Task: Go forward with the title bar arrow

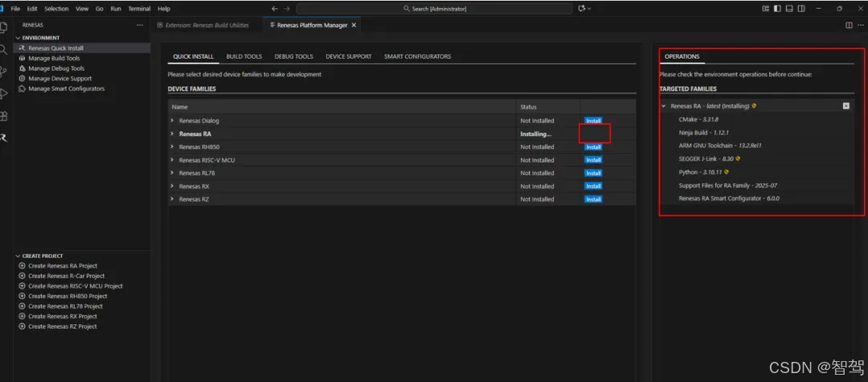Action: click(x=286, y=9)
